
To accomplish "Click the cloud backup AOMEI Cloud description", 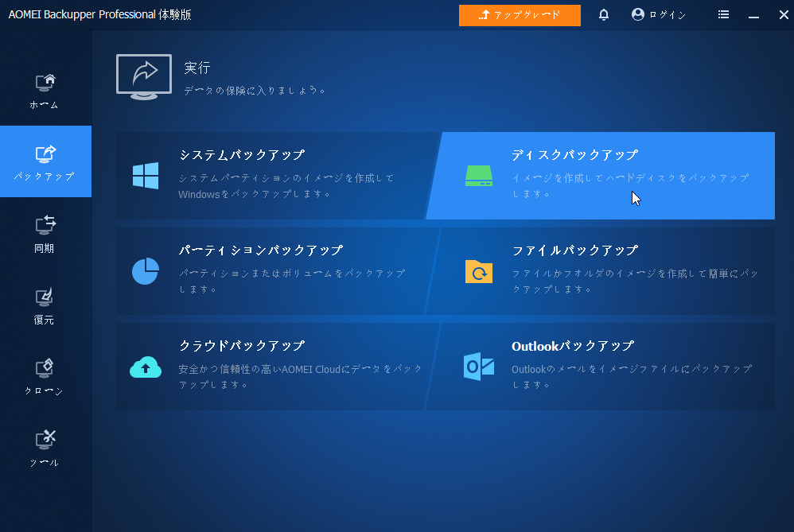I will 300,377.
